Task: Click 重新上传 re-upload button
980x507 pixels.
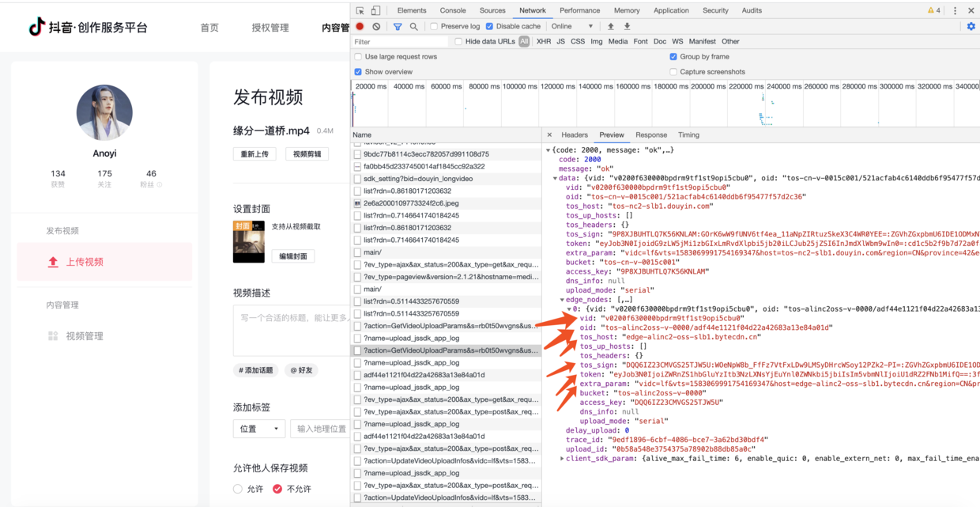Action: 254,154
